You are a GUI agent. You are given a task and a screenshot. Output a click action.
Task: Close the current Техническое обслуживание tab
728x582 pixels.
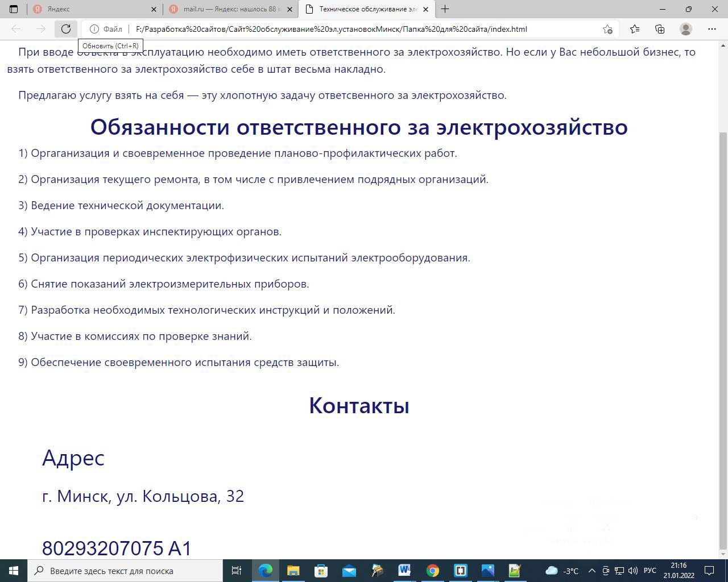tap(425, 9)
